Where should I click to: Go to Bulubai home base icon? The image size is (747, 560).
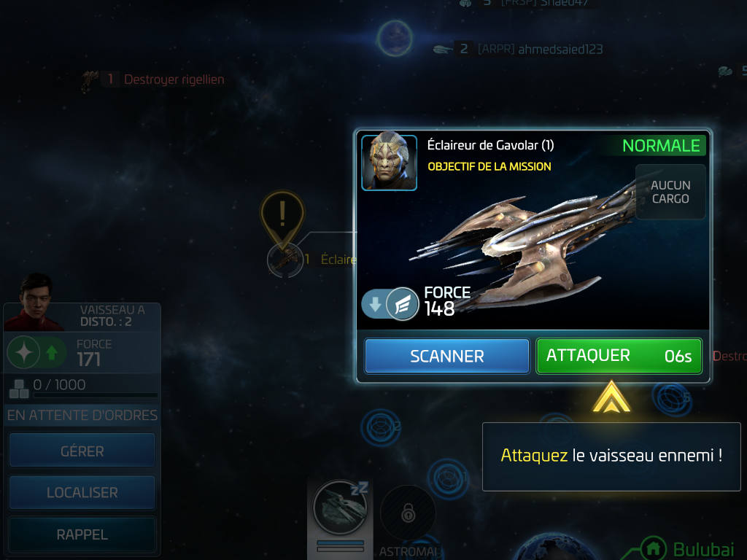point(653,548)
